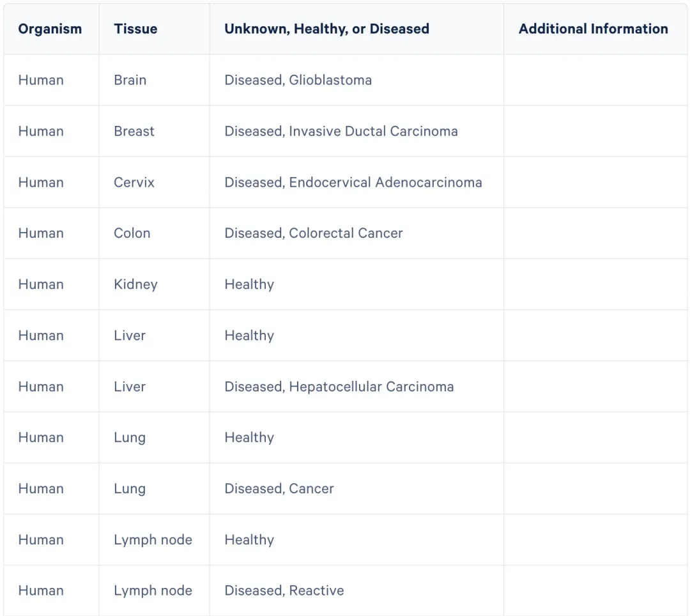
Task: Click the Tissue column header
Action: tap(135, 29)
